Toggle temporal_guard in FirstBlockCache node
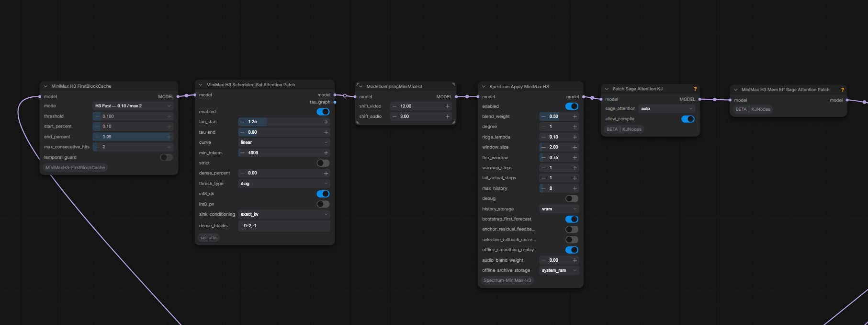Screen dimensions: 868x325 coord(166,157)
